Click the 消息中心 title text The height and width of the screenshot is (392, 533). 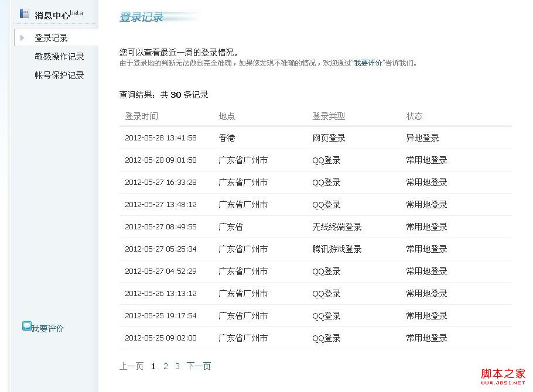[x=52, y=15]
